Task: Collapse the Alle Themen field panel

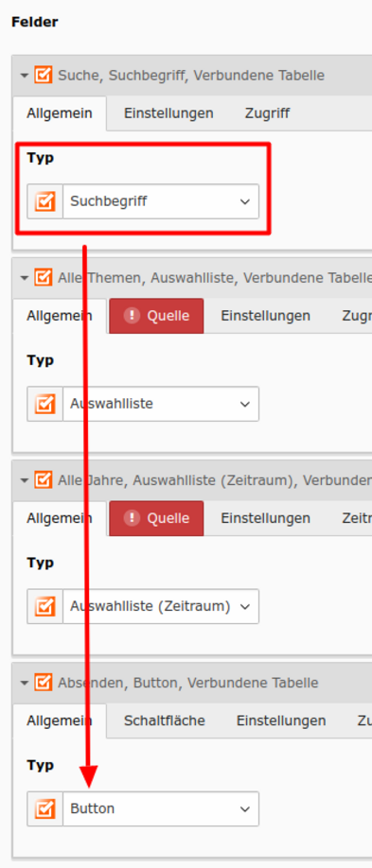Action: tap(24, 278)
